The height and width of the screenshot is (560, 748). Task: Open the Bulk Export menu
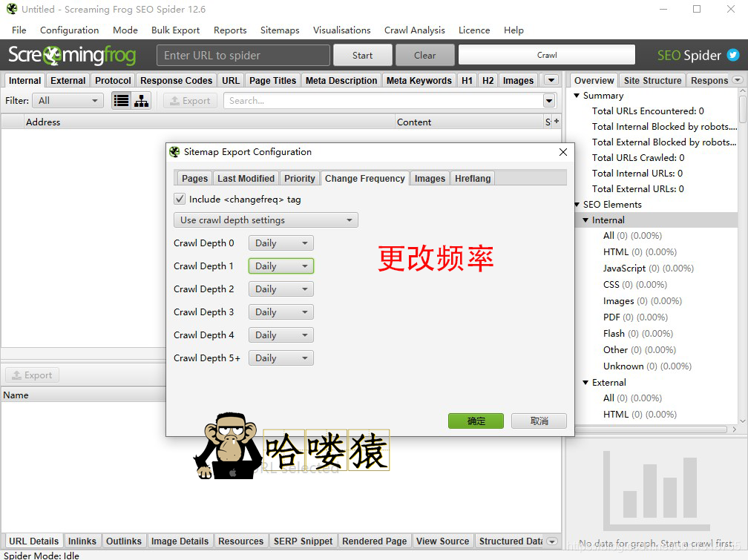[x=176, y=30]
